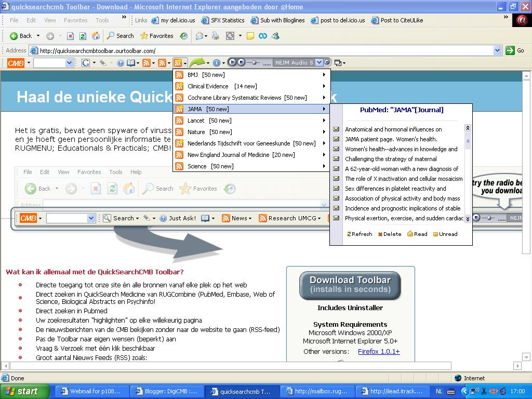Open Favorites star in the top browser toolbar
Viewport: 532px width, 399px height.
pos(157,36)
